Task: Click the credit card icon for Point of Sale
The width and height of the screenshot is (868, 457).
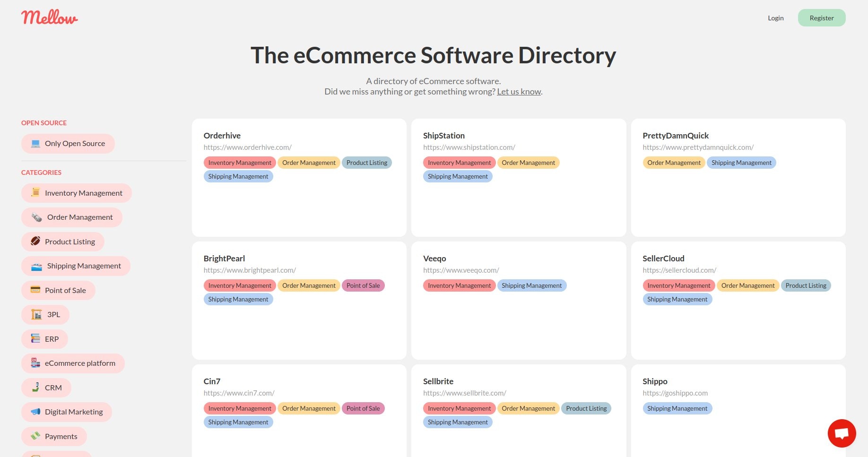Action: 35,290
